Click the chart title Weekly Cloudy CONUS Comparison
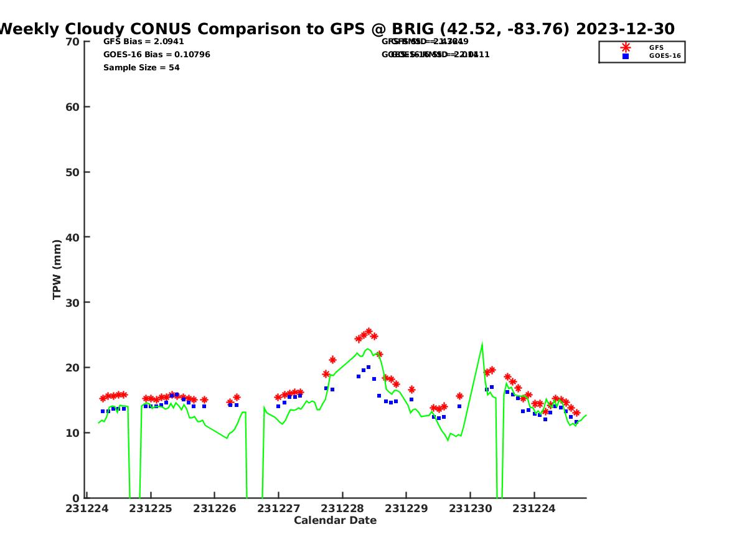The image size is (747, 560). (336, 29)
